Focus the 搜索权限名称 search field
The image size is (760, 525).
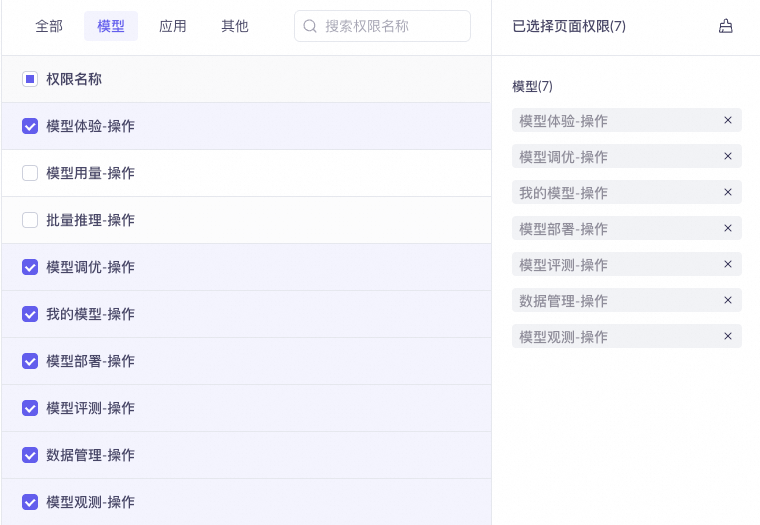(392, 26)
